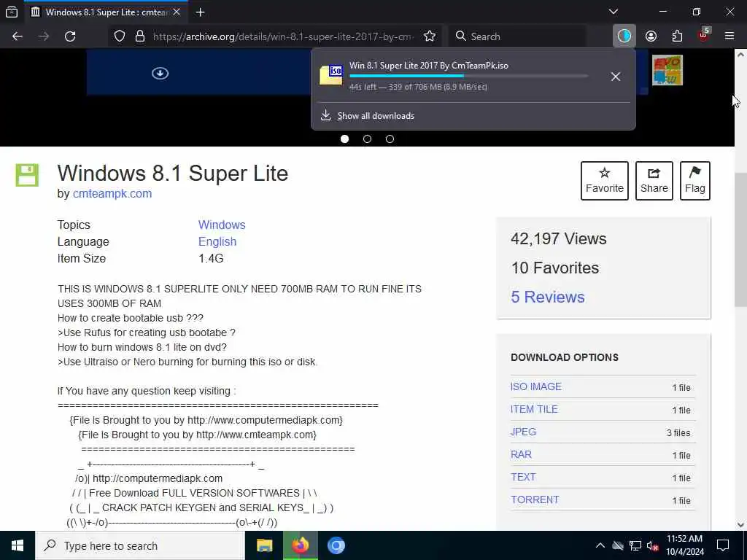Cancel the ISO download with X
Viewport: 747px width, 560px height.
616,76
